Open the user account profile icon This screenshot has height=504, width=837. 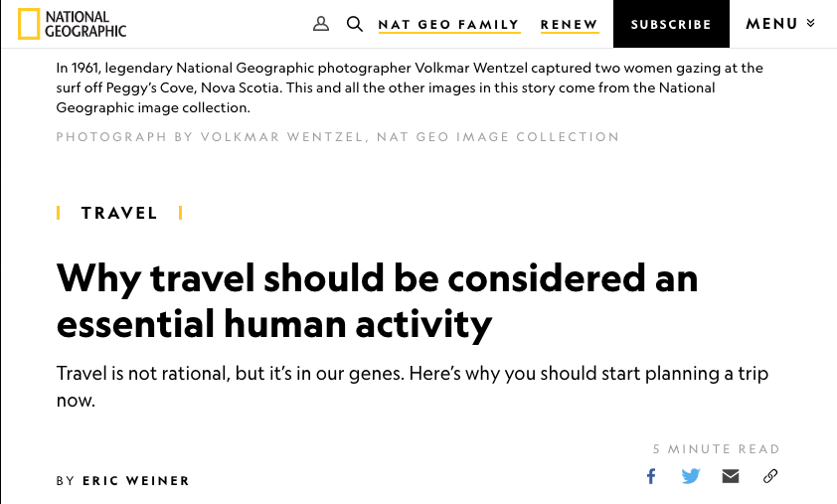321,24
